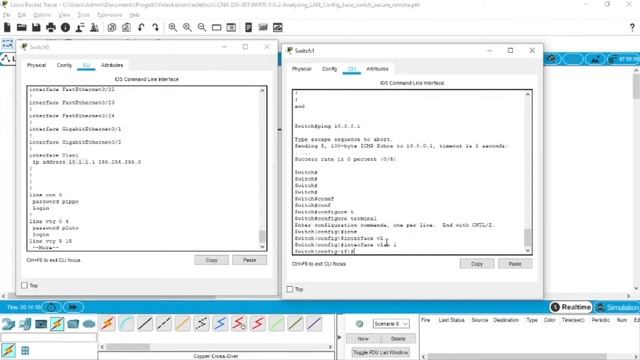Choose the orange Fiber cable
The height and width of the screenshot is (360, 640).
pos(182,324)
